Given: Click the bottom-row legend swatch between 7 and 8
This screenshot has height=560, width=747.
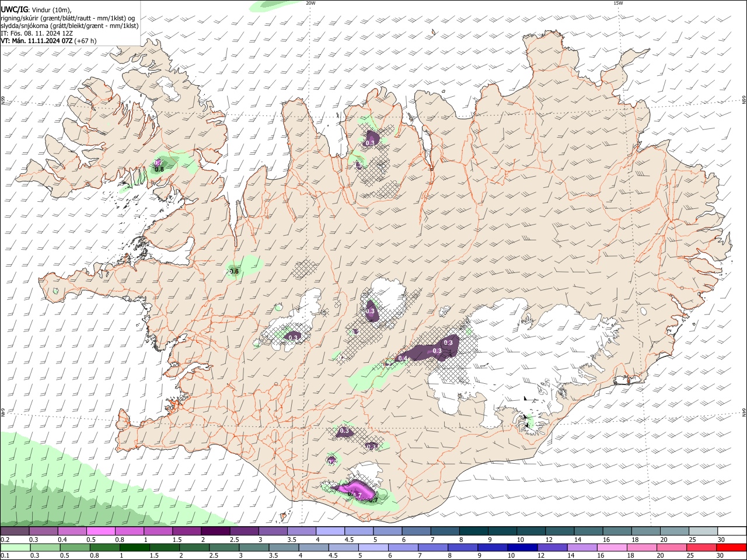Looking at the screenshot, I should 433,548.
